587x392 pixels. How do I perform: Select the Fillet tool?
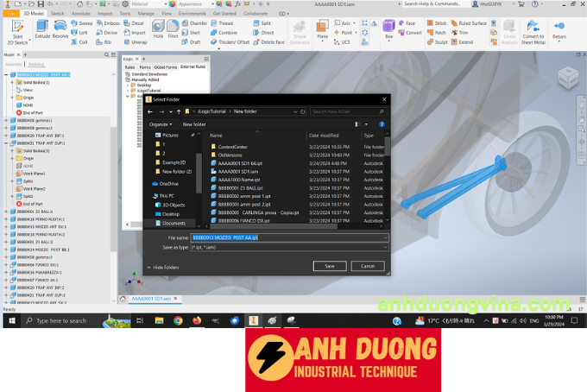coord(174,28)
